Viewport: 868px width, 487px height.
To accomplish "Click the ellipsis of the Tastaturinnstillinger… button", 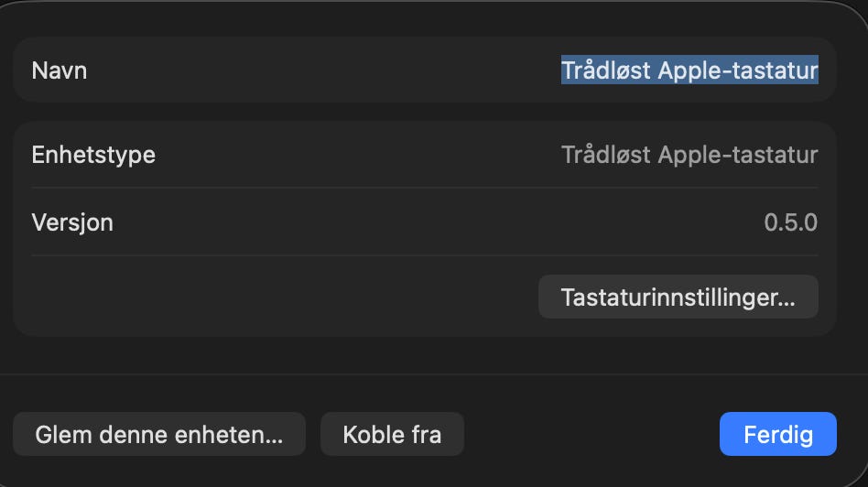I will [x=787, y=299].
